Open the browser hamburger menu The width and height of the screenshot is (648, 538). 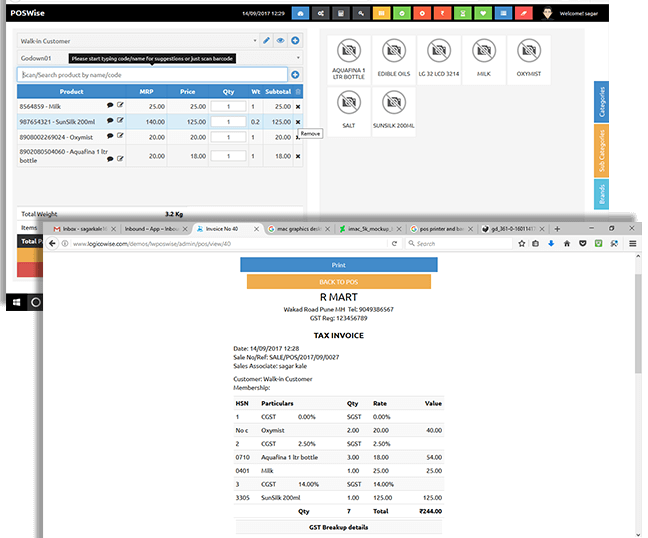coord(632,244)
